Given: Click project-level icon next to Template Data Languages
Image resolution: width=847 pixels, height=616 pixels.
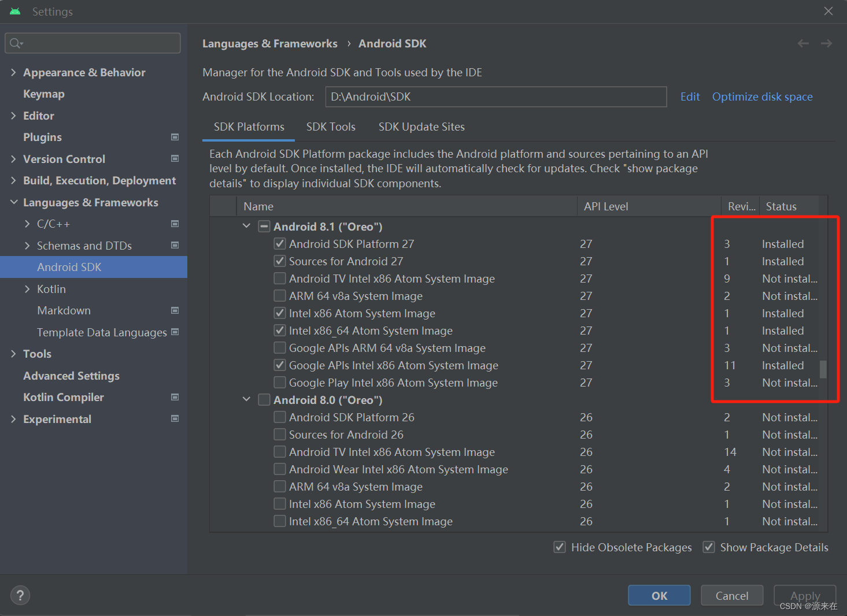Looking at the screenshot, I should (175, 332).
